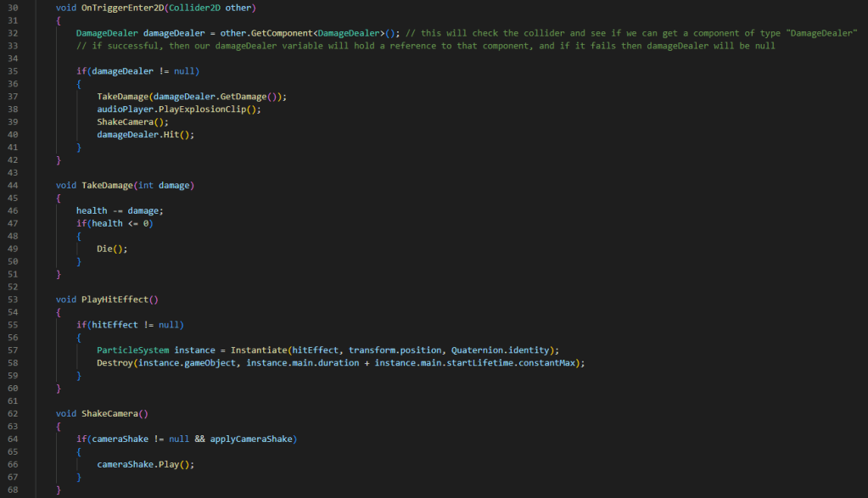The height and width of the screenshot is (498, 868).
Task: Click Quaternion.identity argument
Action: [507, 350]
